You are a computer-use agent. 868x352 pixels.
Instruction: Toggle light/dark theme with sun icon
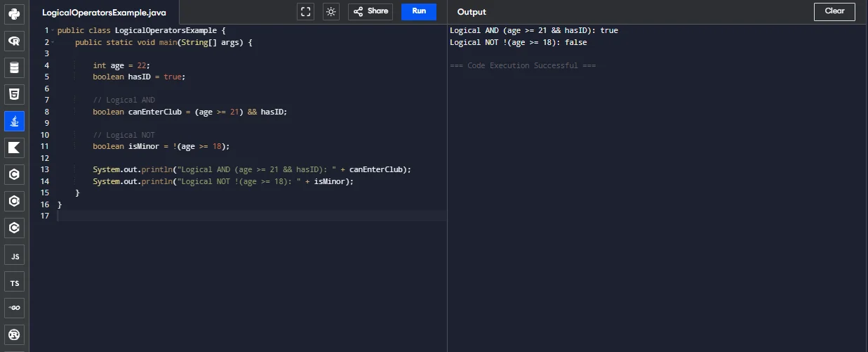pos(331,11)
